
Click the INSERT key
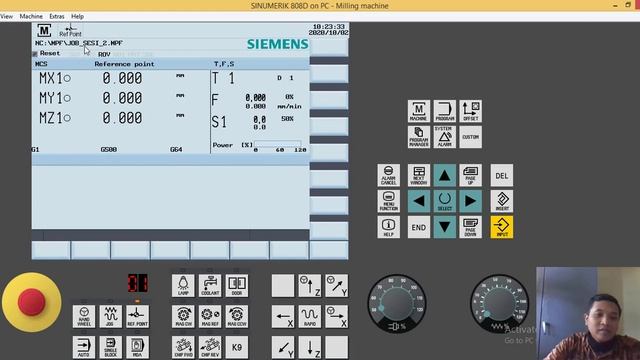click(x=502, y=201)
